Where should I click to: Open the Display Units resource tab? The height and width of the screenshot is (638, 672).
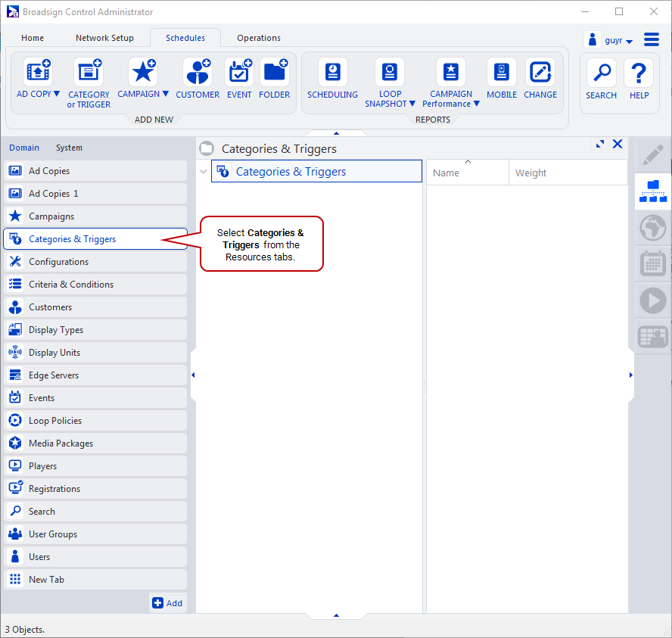coord(95,353)
